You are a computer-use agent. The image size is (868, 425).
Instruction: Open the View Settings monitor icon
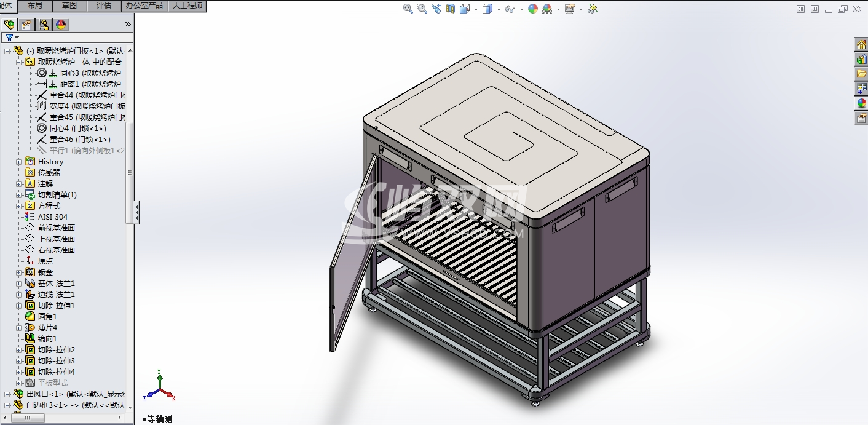[x=570, y=9]
